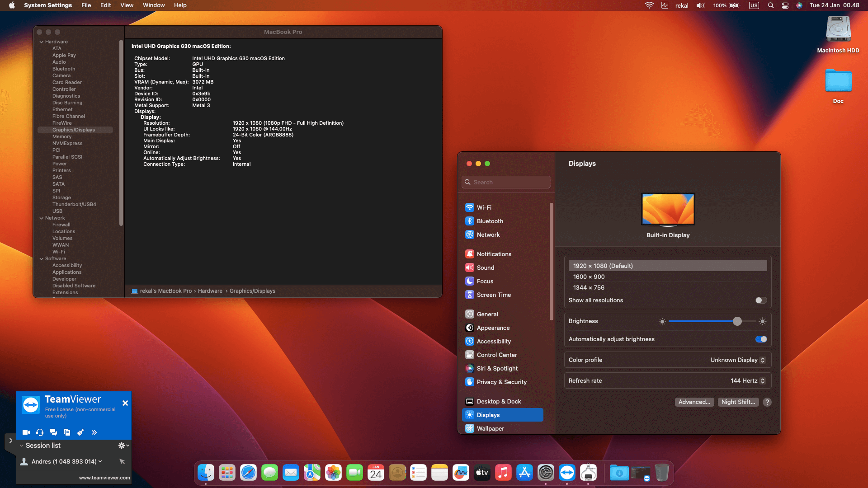Collapse the Hardware tree in System Information
The height and width of the screenshot is (488, 868).
pyautogui.click(x=42, y=41)
